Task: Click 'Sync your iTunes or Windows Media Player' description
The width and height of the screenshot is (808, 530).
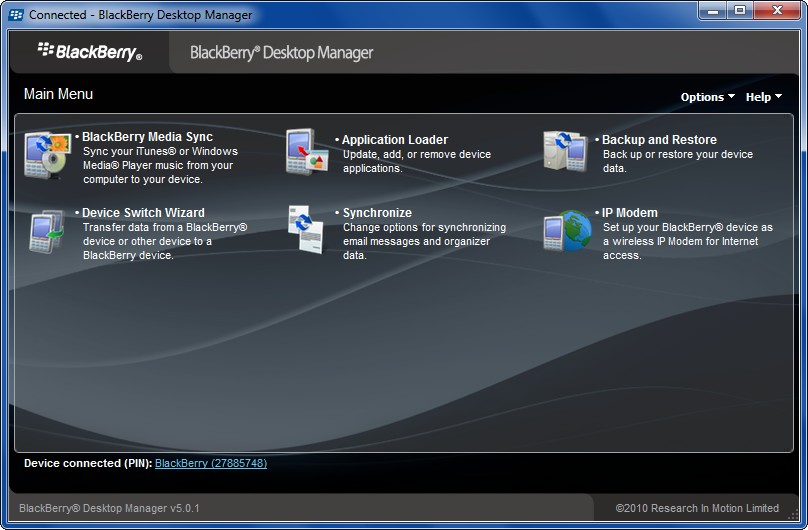Action: click(x=160, y=165)
